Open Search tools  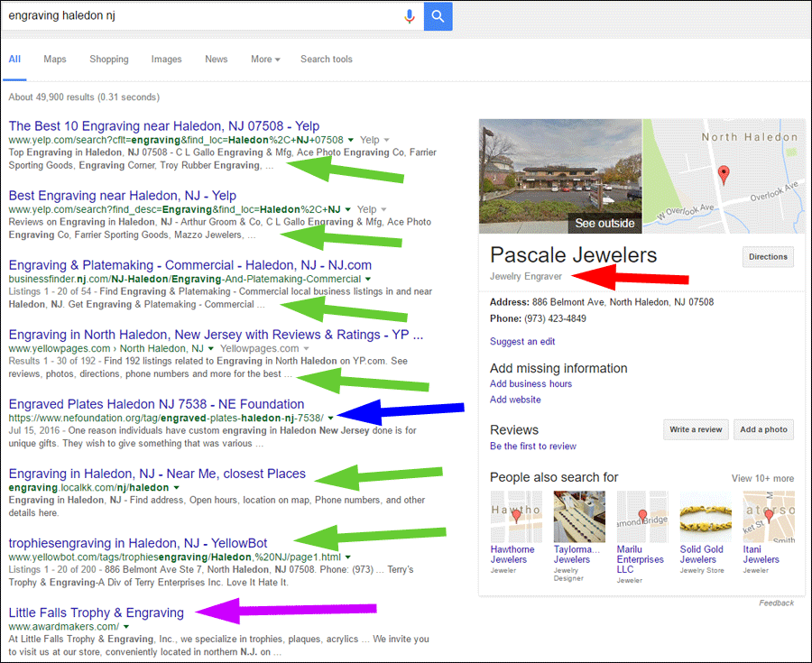[x=327, y=59]
